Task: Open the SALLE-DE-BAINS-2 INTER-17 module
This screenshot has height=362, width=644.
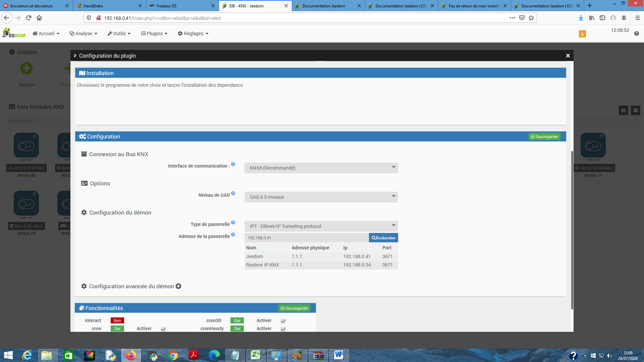Action: [x=593, y=155]
